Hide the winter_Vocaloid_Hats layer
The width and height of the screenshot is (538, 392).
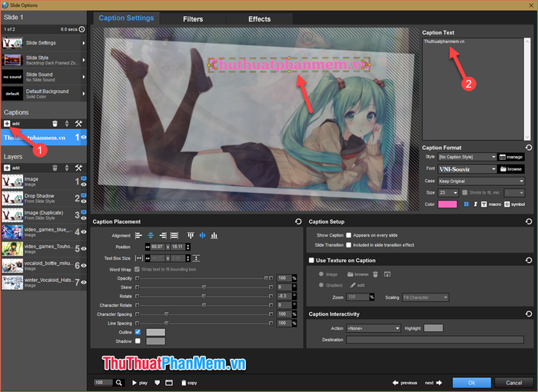coord(83,282)
